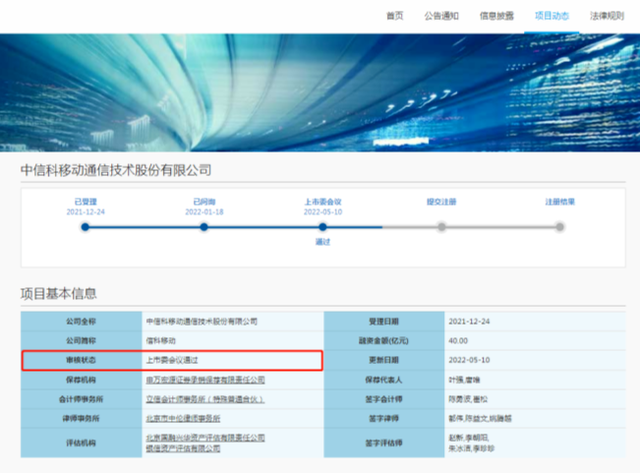Click the 已问询 timeline node dot
This screenshot has width=640, height=473.
(204, 227)
